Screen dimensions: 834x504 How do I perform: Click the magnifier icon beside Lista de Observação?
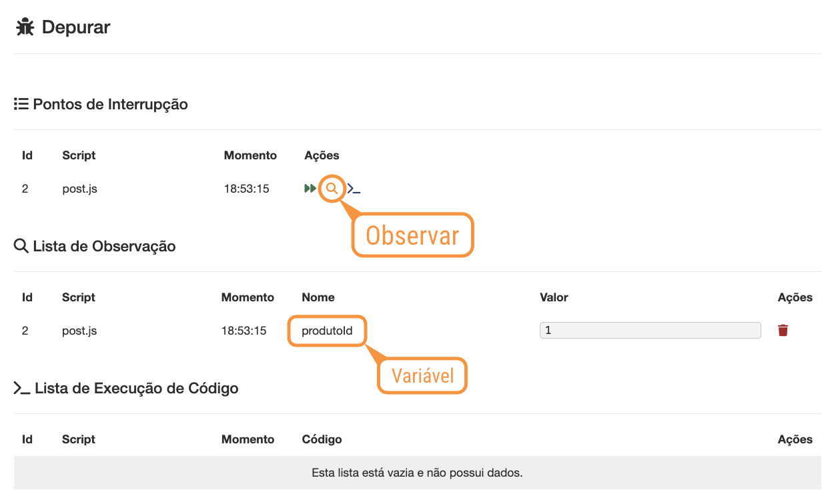(21, 246)
